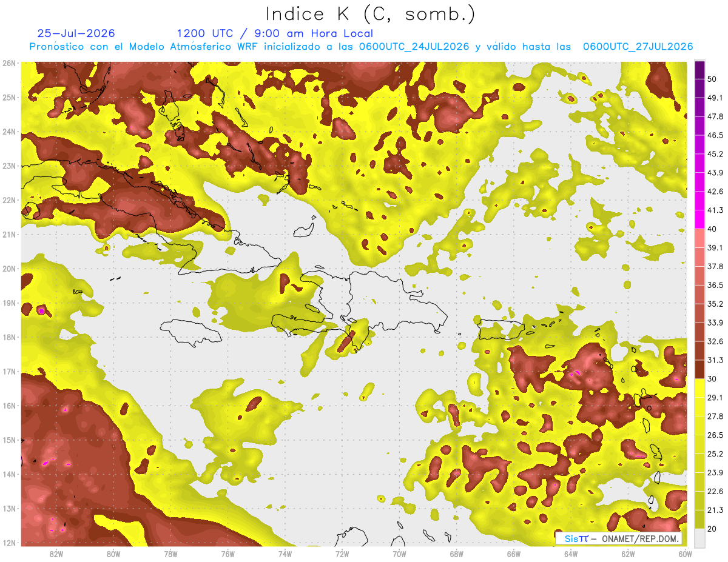Click the color bar value "49.1"
728x562 pixels.
click(715, 98)
